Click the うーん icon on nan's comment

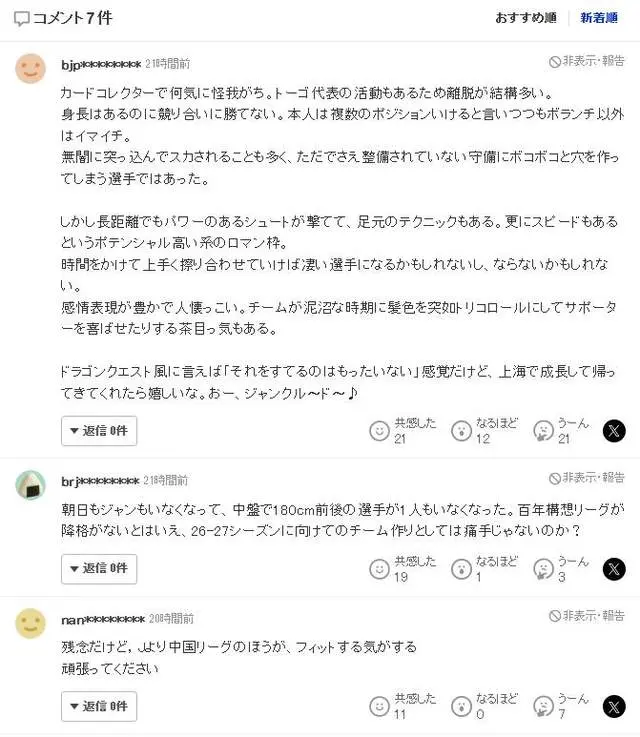click(543, 707)
